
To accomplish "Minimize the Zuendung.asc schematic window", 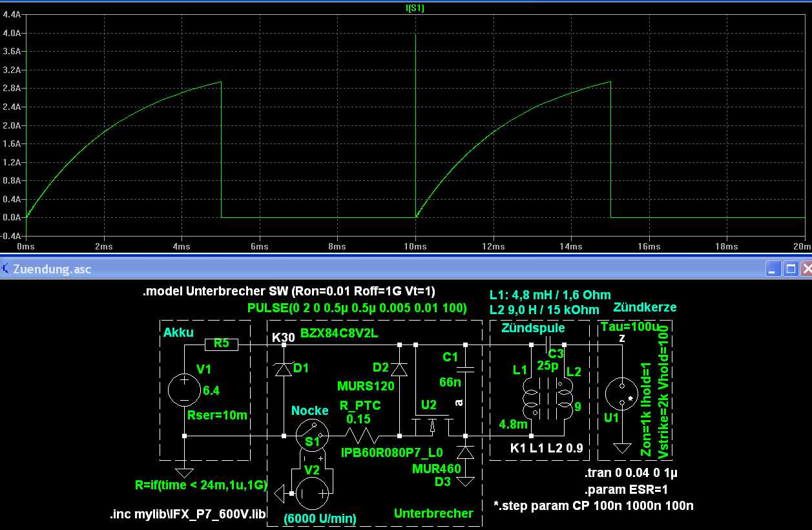I will pyautogui.click(x=773, y=269).
